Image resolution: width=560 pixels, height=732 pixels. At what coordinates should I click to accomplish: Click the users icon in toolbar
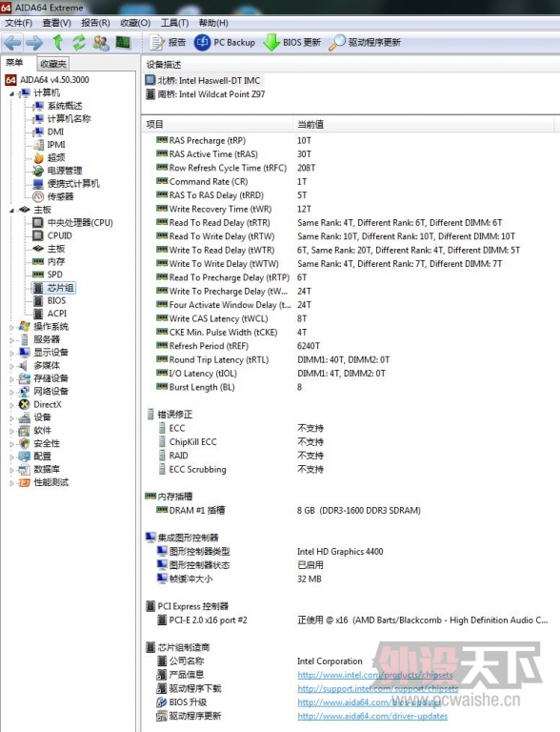[101, 43]
